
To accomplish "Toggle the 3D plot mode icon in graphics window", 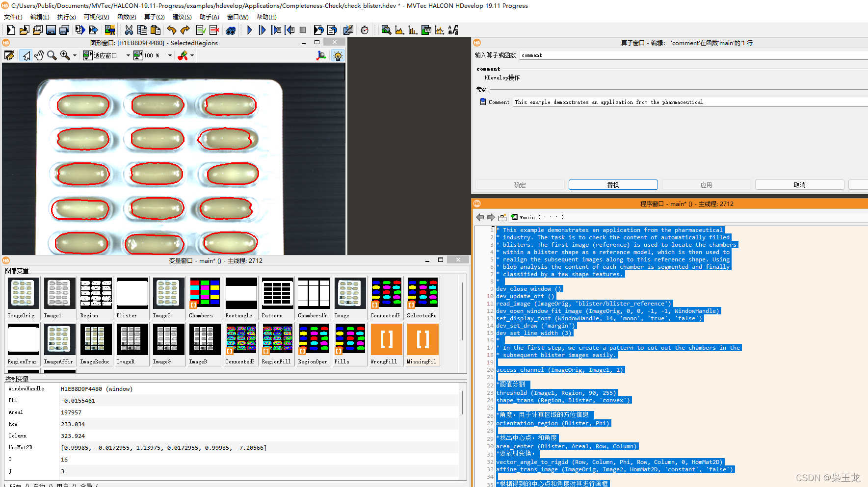I will [x=321, y=55].
